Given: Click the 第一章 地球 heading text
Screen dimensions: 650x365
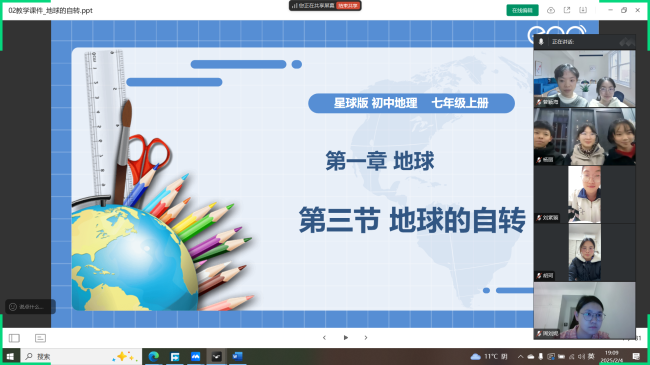Looking at the screenshot, I should point(380,161).
